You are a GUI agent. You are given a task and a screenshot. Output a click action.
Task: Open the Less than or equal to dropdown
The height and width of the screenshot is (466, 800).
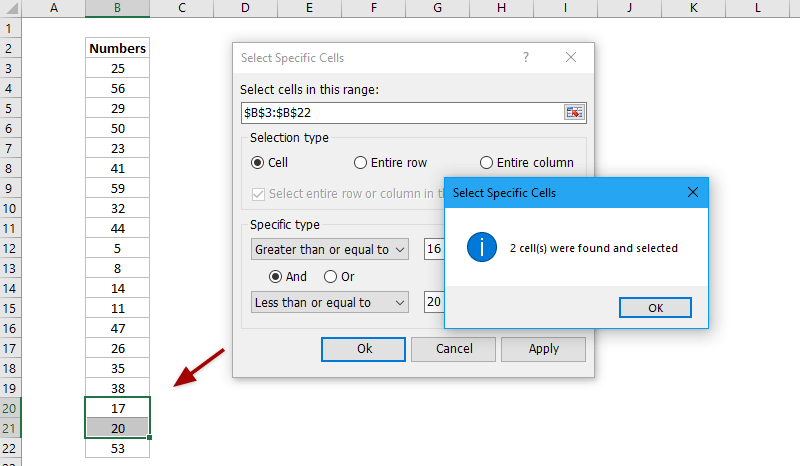pyautogui.click(x=330, y=303)
